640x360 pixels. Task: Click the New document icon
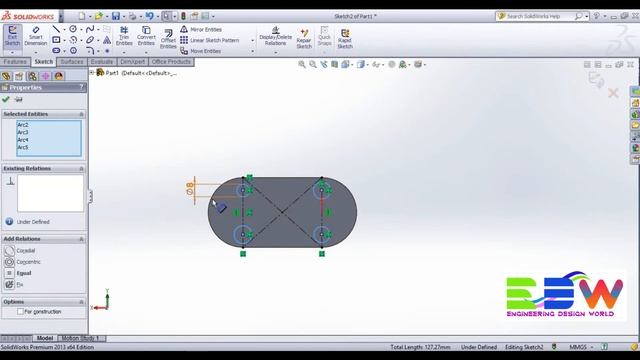(x=82, y=16)
